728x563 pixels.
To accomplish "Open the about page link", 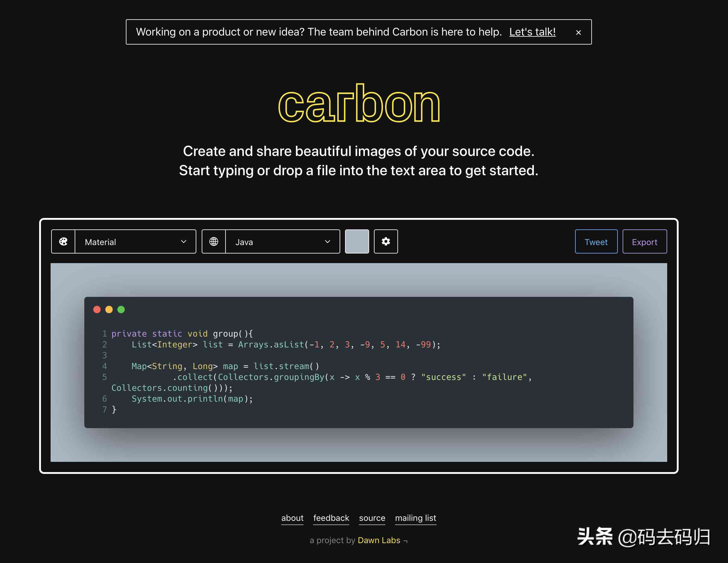I will pos(291,518).
